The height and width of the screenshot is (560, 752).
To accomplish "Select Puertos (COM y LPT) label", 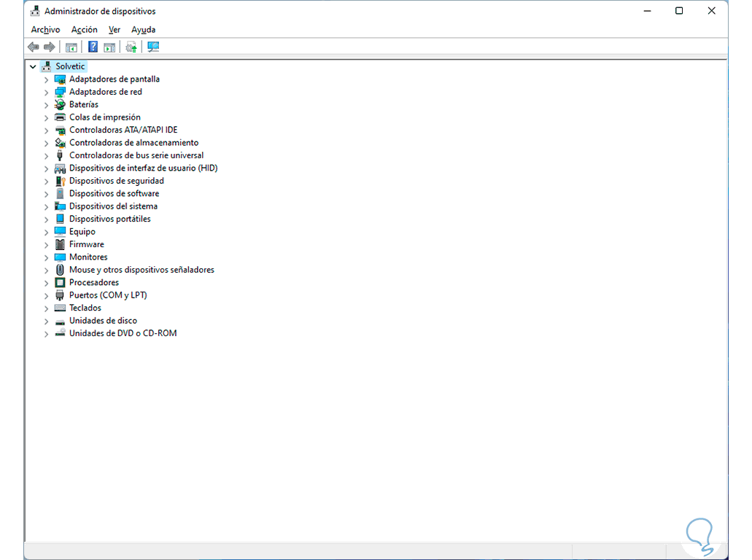I will click(108, 295).
